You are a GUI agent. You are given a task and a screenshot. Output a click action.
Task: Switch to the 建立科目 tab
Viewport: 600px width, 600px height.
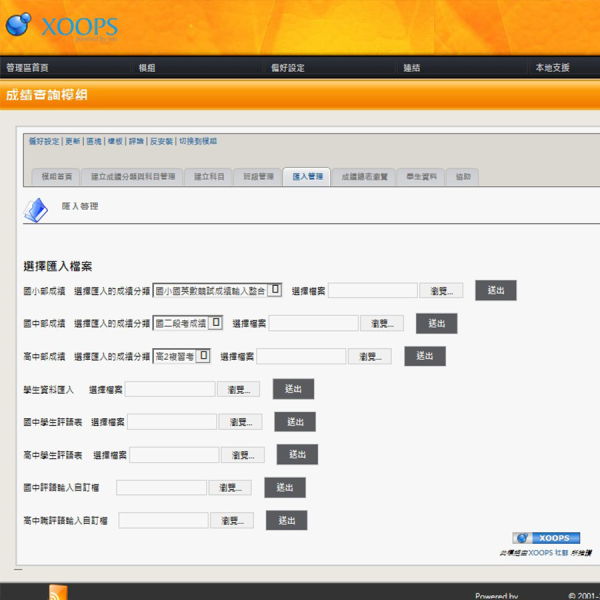click(209, 177)
